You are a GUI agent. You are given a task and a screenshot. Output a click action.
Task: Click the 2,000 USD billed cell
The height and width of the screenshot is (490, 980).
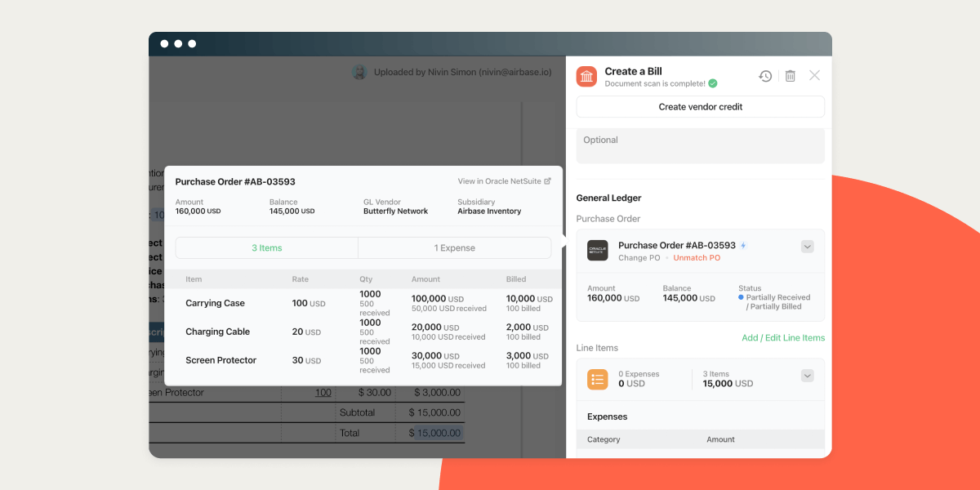[527, 327]
